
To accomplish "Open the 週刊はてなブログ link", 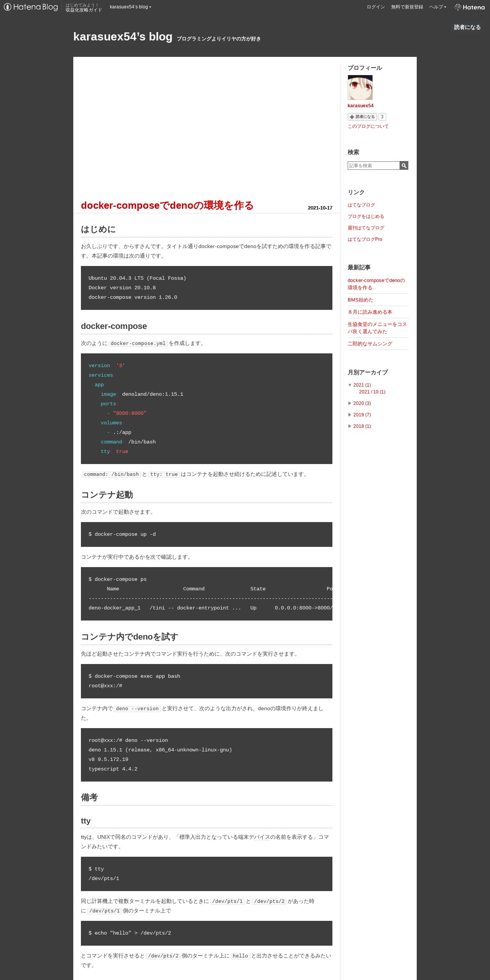I will pyautogui.click(x=366, y=228).
